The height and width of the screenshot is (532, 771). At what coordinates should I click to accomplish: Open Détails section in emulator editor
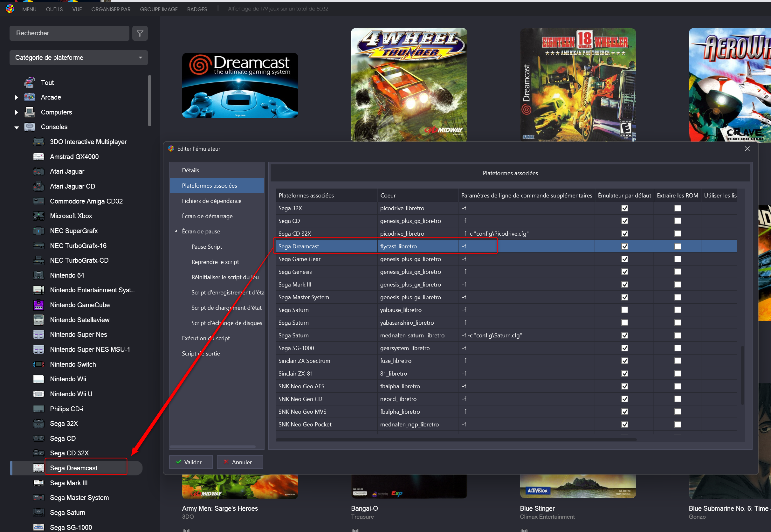tap(217, 170)
